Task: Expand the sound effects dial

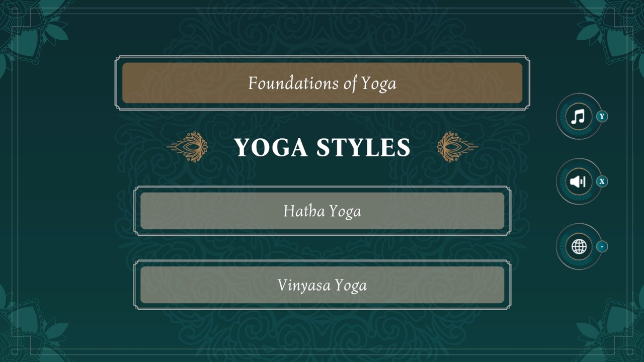Action: pos(578,182)
